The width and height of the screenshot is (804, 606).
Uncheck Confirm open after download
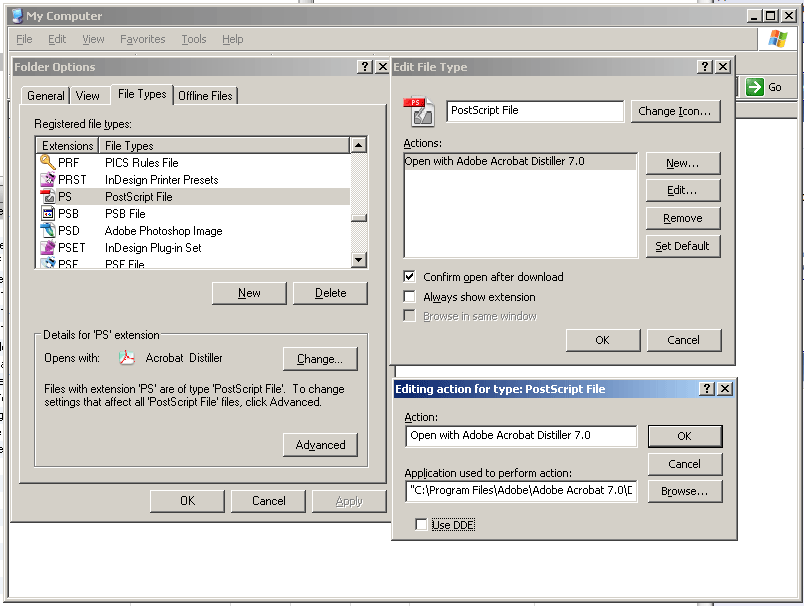click(x=409, y=277)
